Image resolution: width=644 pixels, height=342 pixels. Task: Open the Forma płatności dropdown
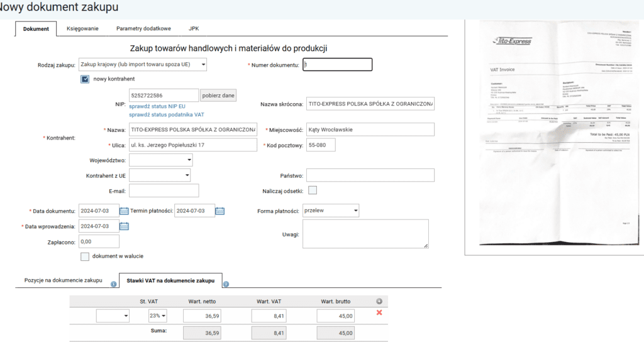click(331, 211)
